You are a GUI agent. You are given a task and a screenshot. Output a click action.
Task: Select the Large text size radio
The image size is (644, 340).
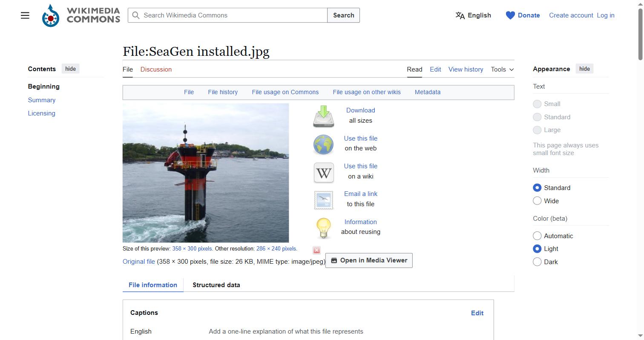pyautogui.click(x=537, y=130)
